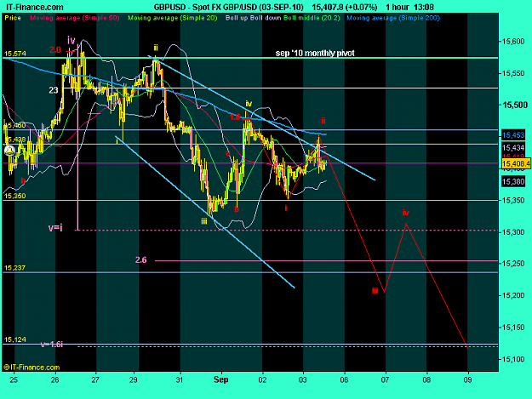Click the GBPUSD Spot FX chart title
This screenshot has width=532, height=399.
[x=228, y=7]
